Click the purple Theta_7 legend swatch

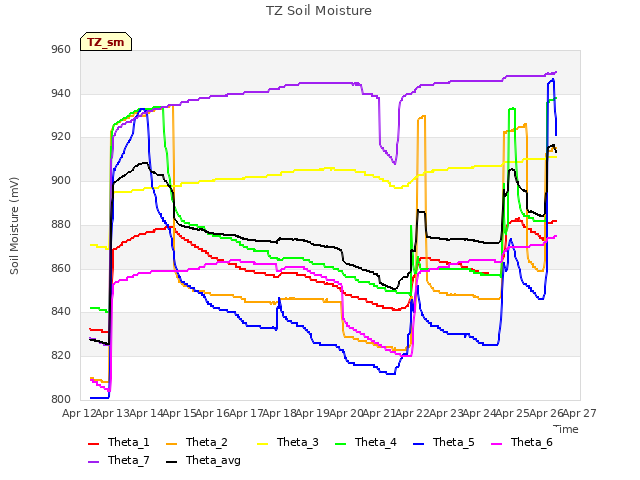[x=93, y=461]
